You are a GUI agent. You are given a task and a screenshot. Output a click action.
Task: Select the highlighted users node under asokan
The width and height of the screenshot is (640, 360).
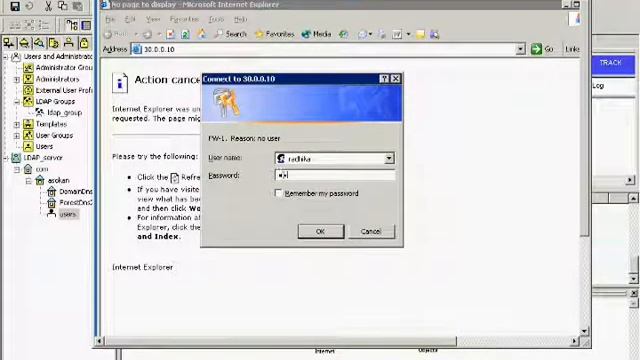[68, 214]
